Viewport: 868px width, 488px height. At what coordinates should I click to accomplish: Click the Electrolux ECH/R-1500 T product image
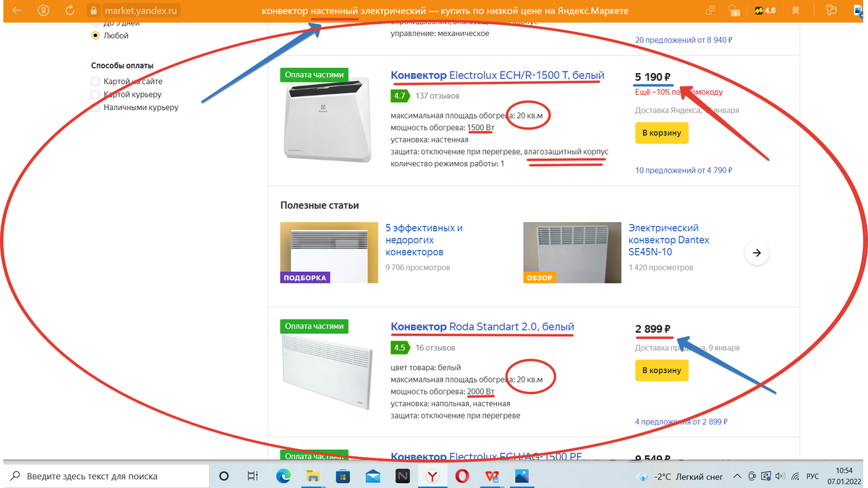click(329, 119)
